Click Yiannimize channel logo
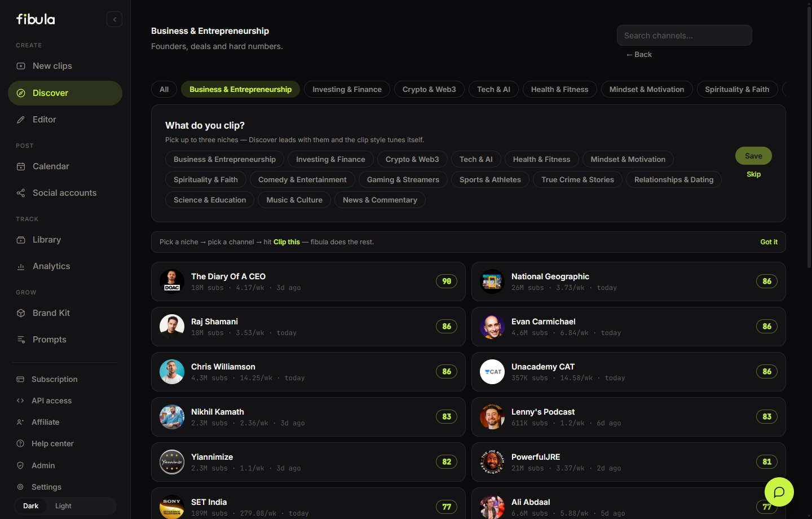The width and height of the screenshot is (812, 519). 172,462
